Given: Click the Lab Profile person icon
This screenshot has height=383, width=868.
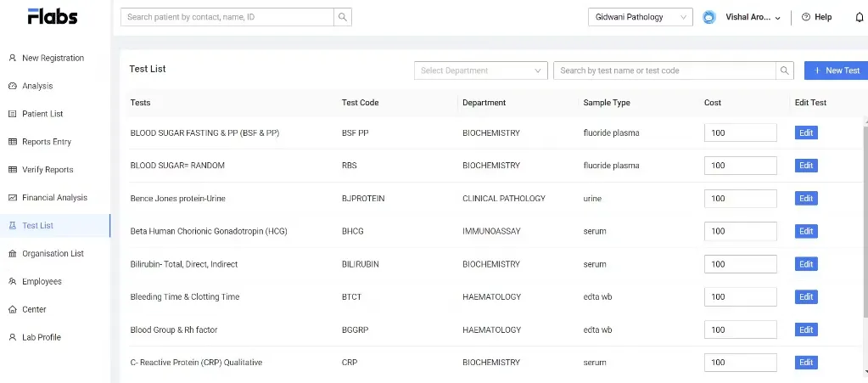Looking at the screenshot, I should pyautogui.click(x=12, y=337).
